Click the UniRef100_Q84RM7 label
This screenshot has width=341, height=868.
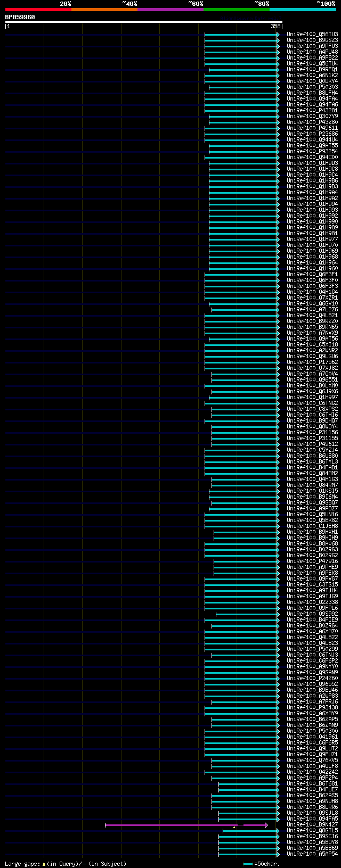[x=312, y=485]
